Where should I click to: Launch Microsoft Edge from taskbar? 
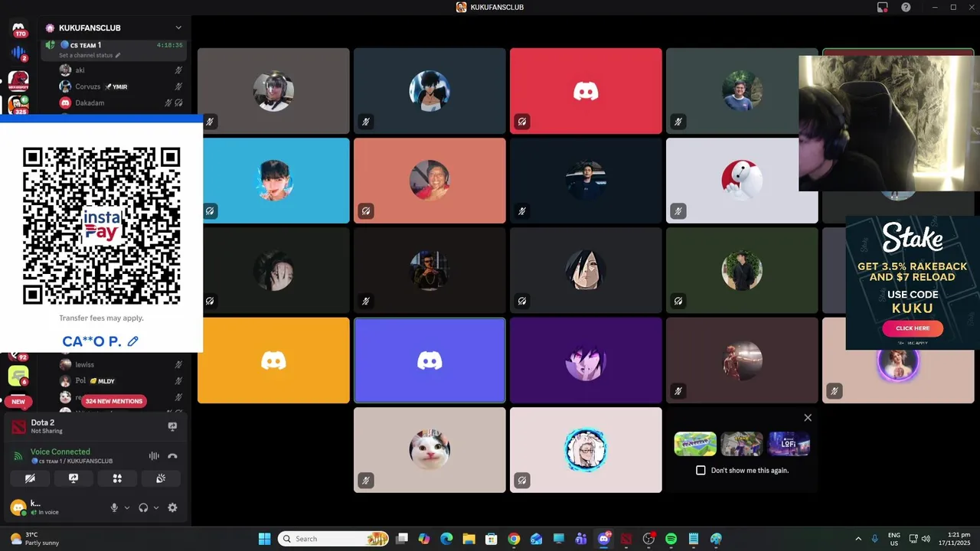[446, 539]
